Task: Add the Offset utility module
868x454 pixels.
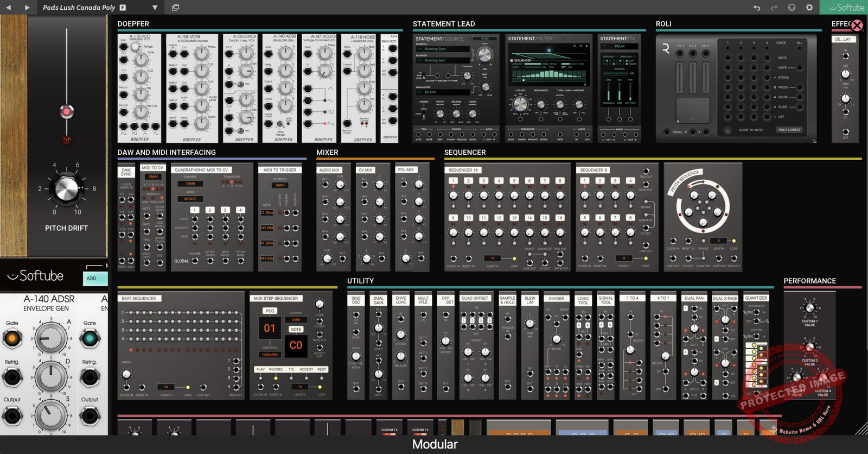Action: pos(445,346)
